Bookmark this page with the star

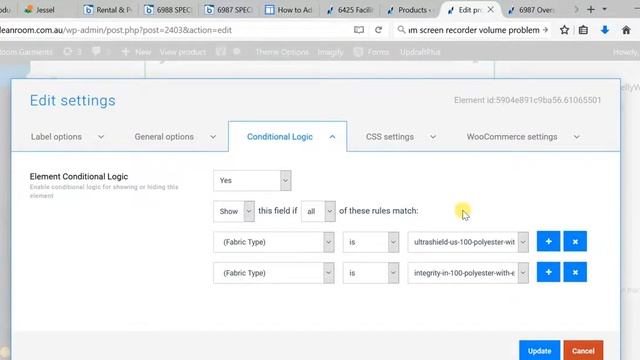point(564,30)
